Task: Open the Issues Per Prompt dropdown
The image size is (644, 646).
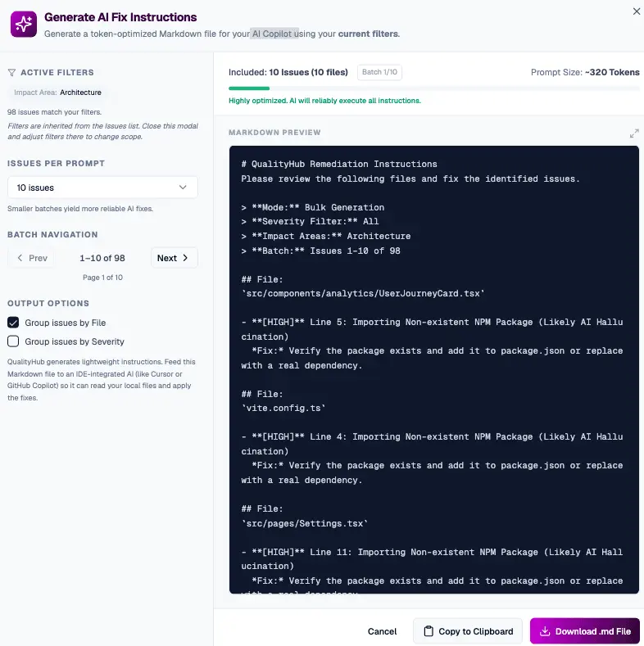Action: (x=102, y=187)
